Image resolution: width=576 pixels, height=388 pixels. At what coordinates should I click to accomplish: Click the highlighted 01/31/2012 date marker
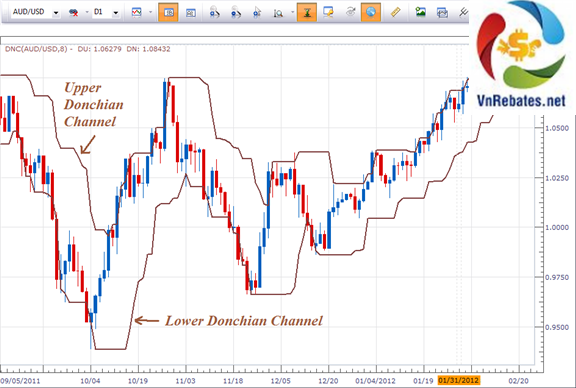click(459, 380)
